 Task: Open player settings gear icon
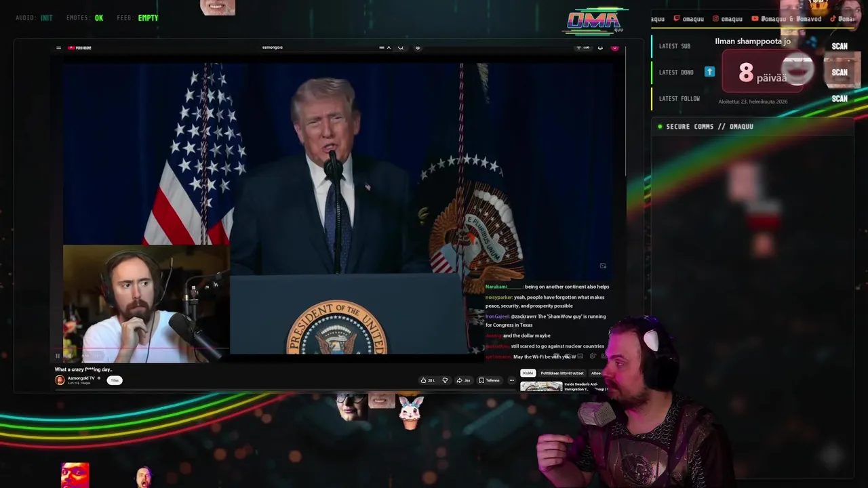coord(593,356)
